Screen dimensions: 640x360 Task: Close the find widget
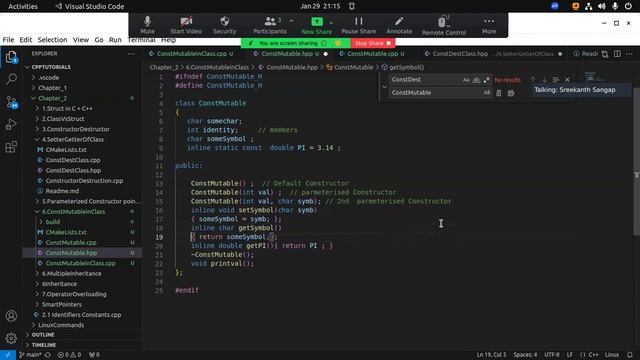tap(567, 80)
